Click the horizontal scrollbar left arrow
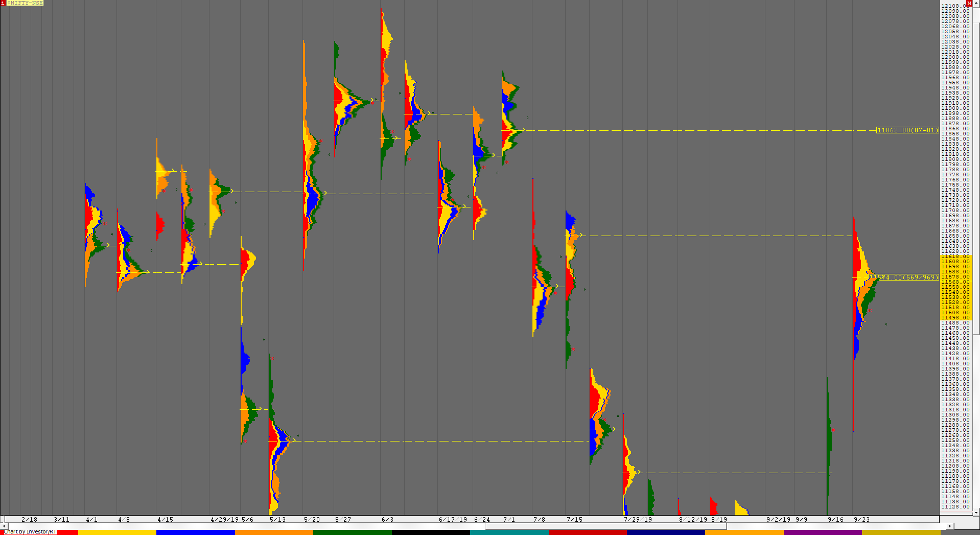The height and width of the screenshot is (535, 980). click(x=4, y=526)
